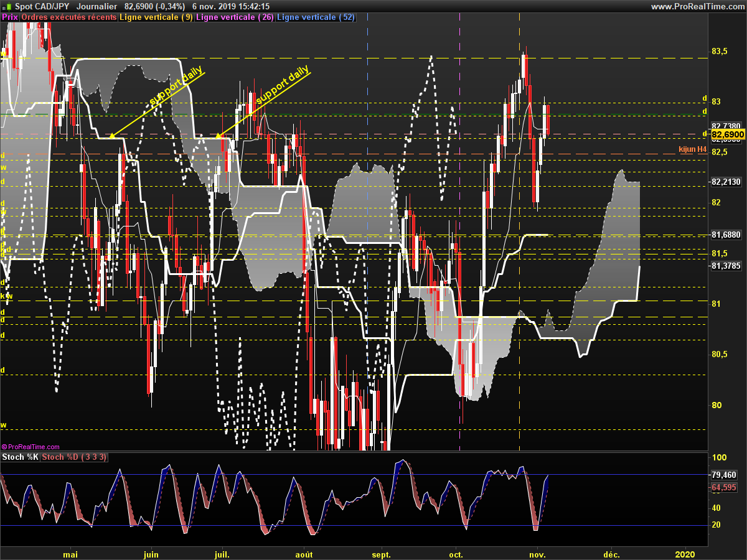This screenshot has height=560, width=747.
Task: Open the Ordres exécutés récents label
Action: tap(69, 17)
